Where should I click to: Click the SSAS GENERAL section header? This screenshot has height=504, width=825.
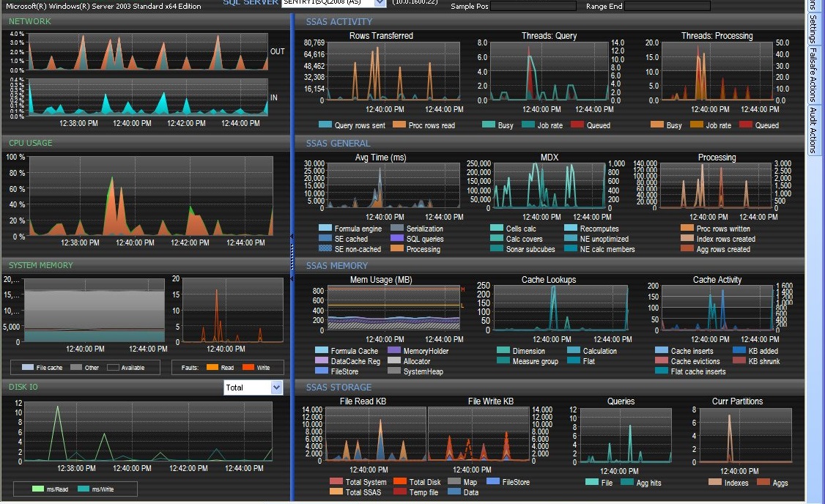(x=338, y=143)
